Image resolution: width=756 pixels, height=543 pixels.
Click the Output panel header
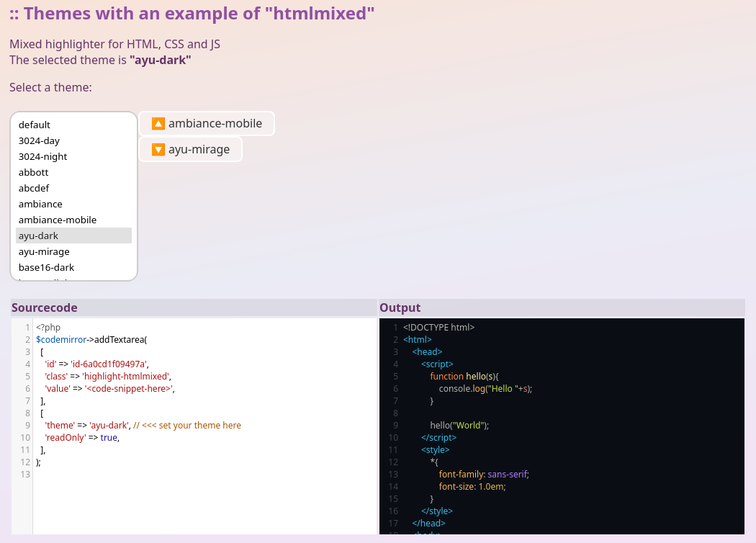[x=562, y=308]
